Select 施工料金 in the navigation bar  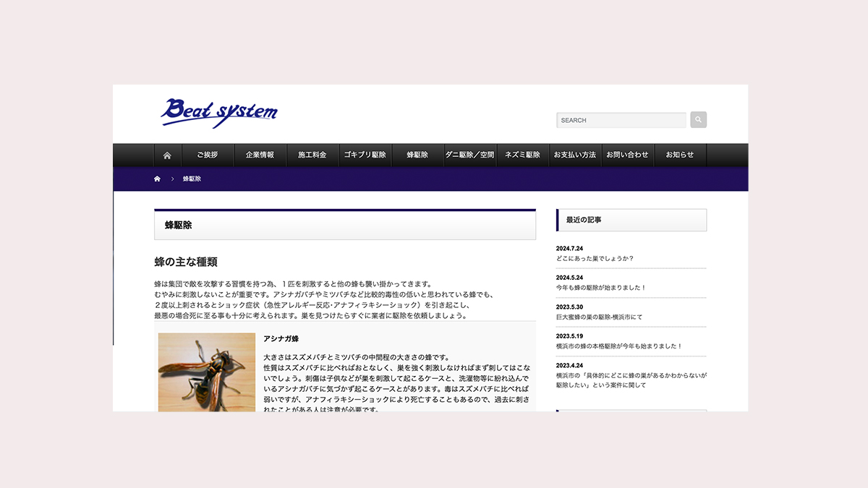click(312, 155)
